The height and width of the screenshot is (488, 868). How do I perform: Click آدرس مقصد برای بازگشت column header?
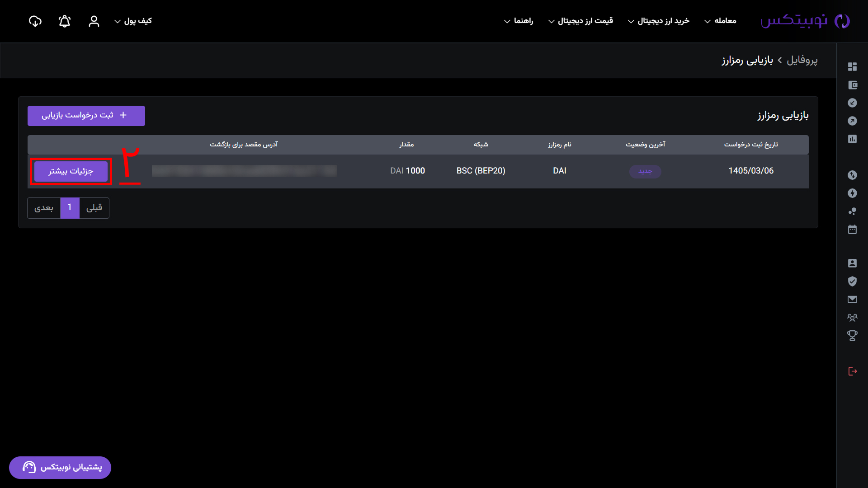244,145
